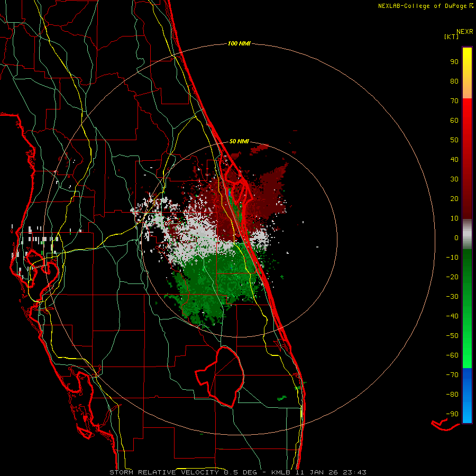Image resolution: width=476 pixels, height=476 pixels.
Task: Click the -60 value on the velocity scale
Action: pyautogui.click(x=452, y=355)
